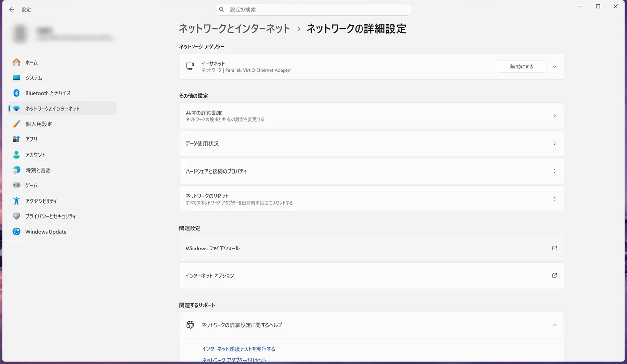Click the アクセシビリティ figure icon
This screenshot has height=364, width=627.
click(17, 201)
